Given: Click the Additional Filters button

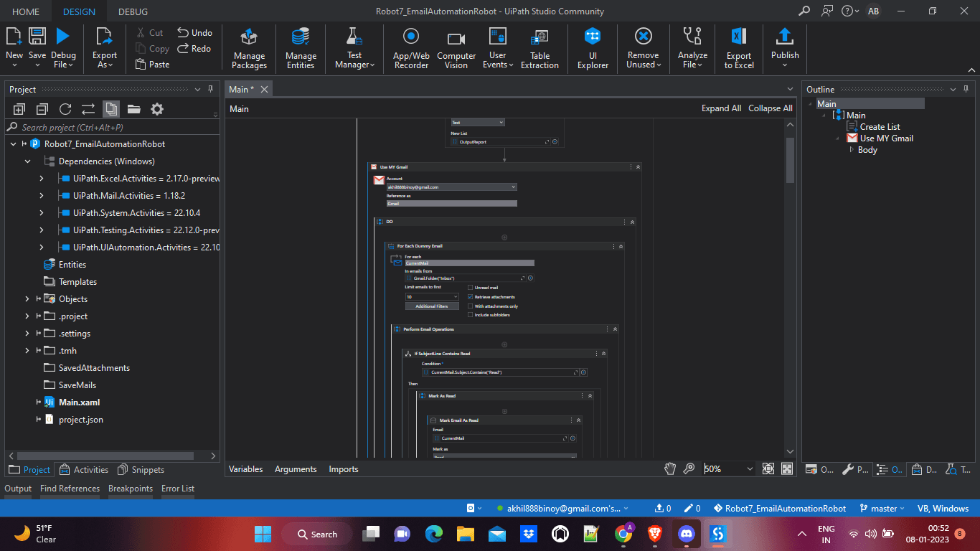Looking at the screenshot, I should point(432,306).
